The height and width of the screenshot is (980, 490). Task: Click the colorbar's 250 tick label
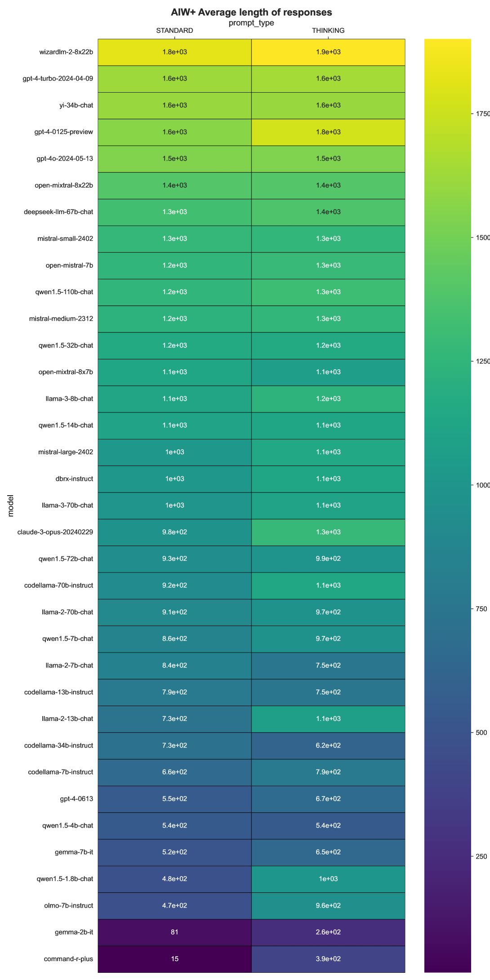click(481, 856)
